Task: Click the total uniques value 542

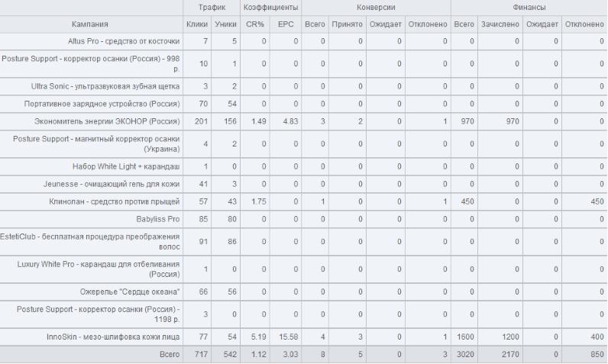Action: click(230, 354)
